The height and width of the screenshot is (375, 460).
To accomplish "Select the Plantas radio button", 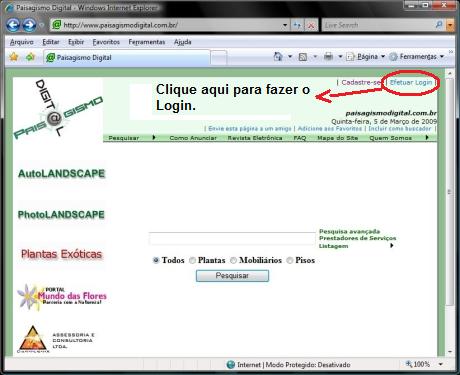I will click(192, 260).
